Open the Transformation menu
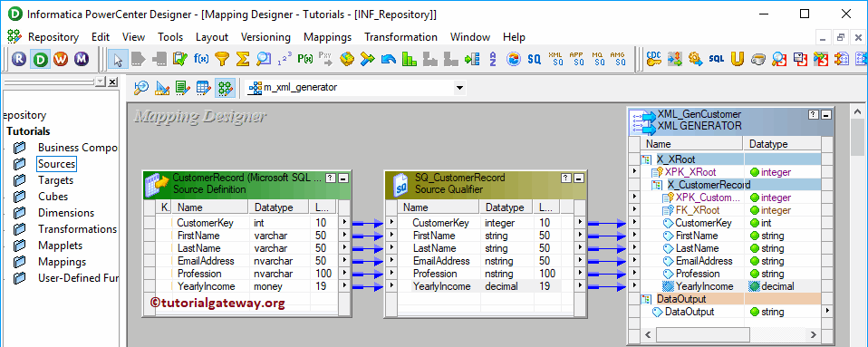 (x=400, y=37)
